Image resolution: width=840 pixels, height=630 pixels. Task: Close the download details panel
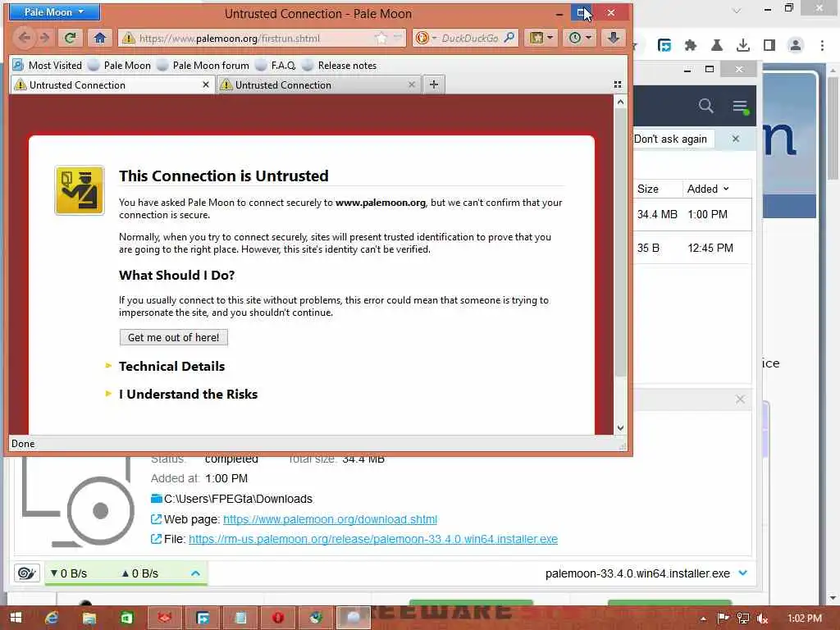click(x=740, y=399)
